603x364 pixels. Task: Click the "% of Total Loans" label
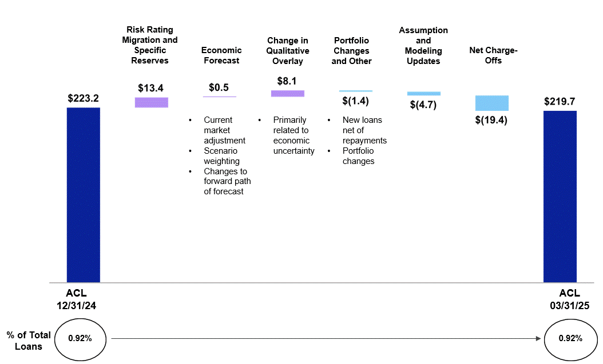coord(29,341)
